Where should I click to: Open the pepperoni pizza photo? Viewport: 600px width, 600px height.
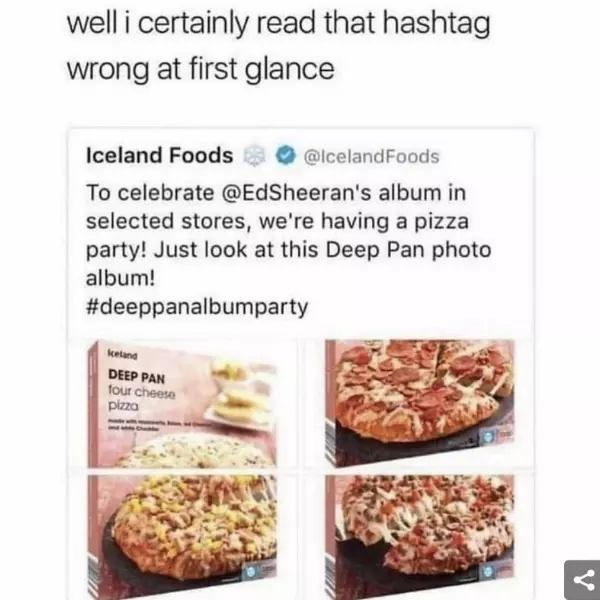click(420, 404)
